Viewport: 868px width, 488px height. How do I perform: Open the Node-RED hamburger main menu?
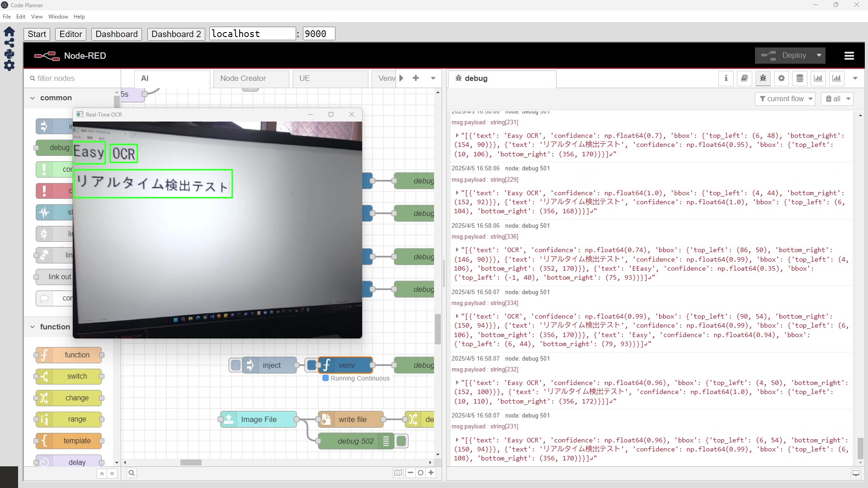point(849,56)
